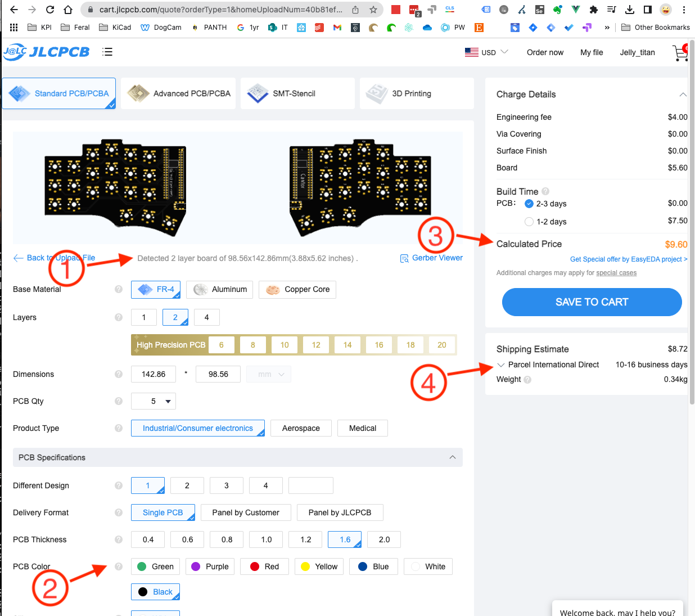Image resolution: width=695 pixels, height=616 pixels.
Task: Open the Gmail bookmark icon
Action: [337, 27]
